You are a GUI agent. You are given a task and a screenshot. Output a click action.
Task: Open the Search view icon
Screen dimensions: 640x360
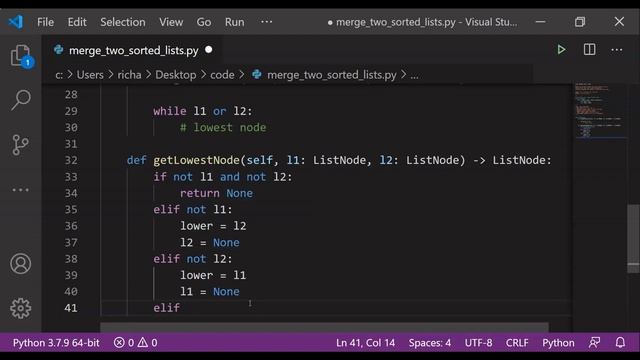[20, 100]
